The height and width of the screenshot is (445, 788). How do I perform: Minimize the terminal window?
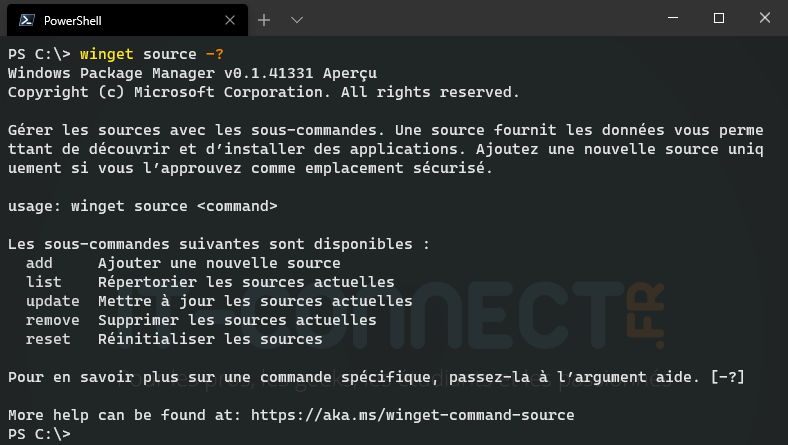[673, 18]
